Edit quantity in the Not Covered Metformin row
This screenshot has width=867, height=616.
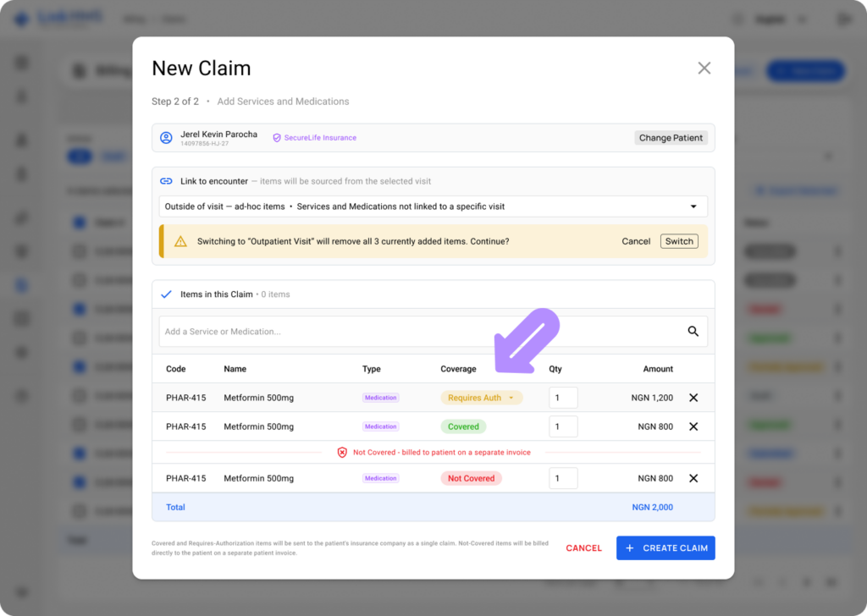pos(563,478)
